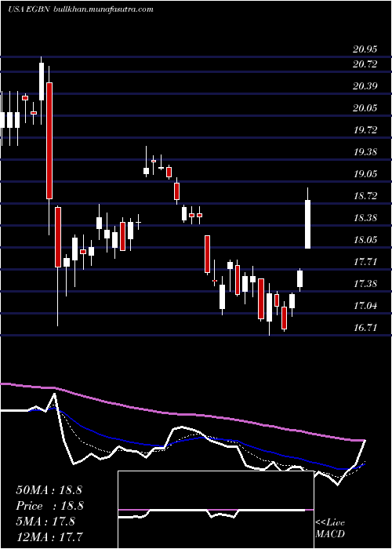Image resolution: width=392 pixels, height=549 pixels.
Task: Click the 19.38 price axis label
Action: point(365,152)
